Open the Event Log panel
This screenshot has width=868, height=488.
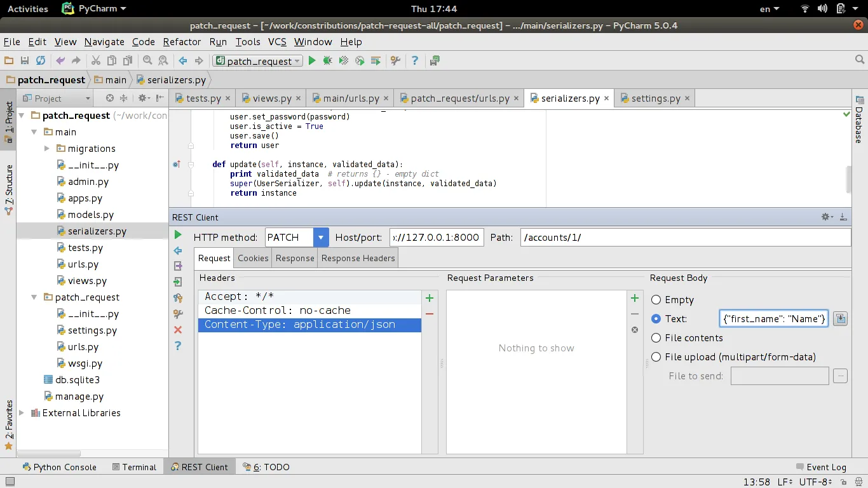pyautogui.click(x=820, y=467)
